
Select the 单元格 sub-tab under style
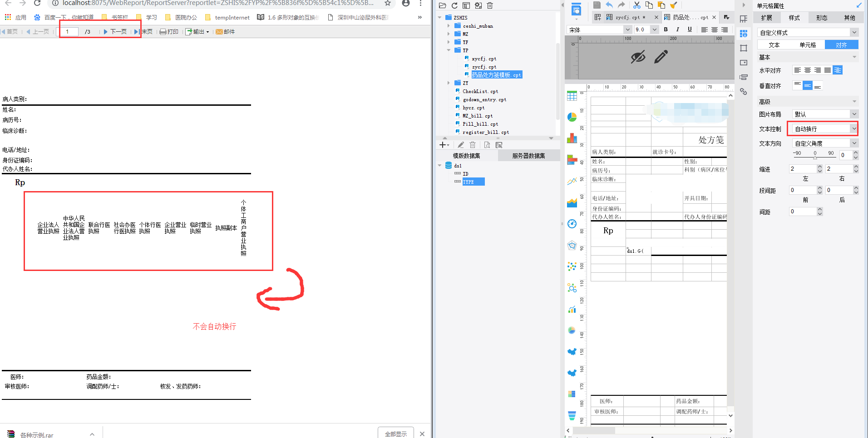808,45
